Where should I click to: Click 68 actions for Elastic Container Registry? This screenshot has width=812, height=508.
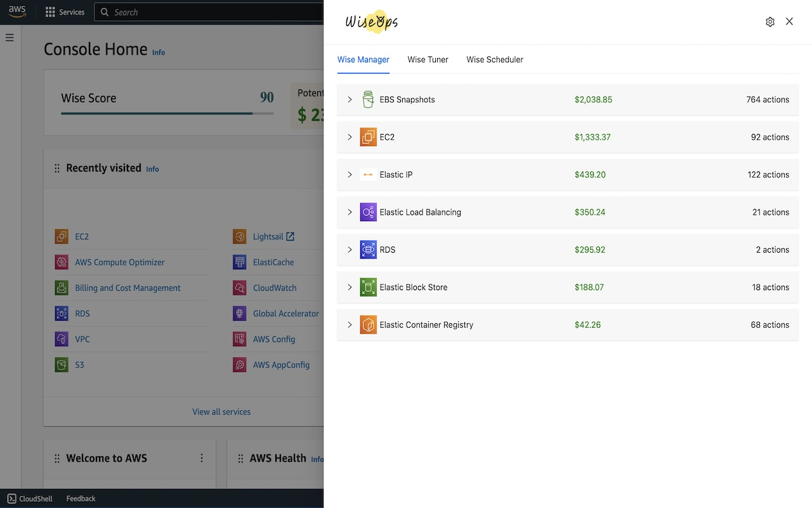coord(770,324)
